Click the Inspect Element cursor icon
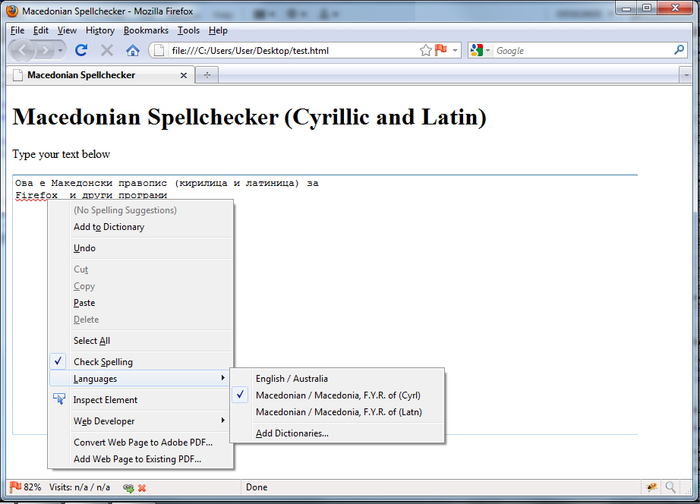The image size is (700, 504). click(59, 399)
